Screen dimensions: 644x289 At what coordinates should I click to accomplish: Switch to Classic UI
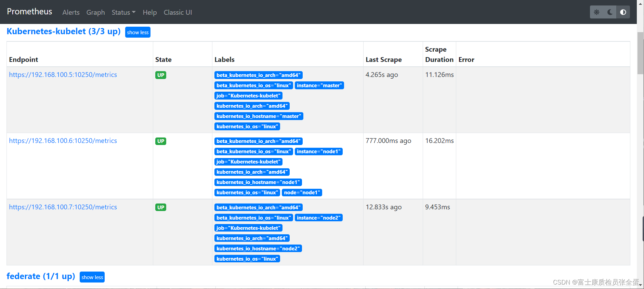178,12
